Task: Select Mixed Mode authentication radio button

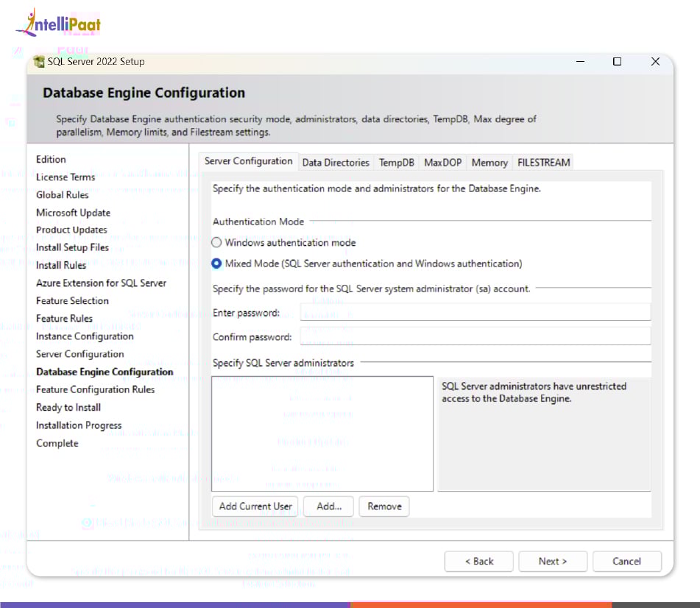Action: pos(216,264)
